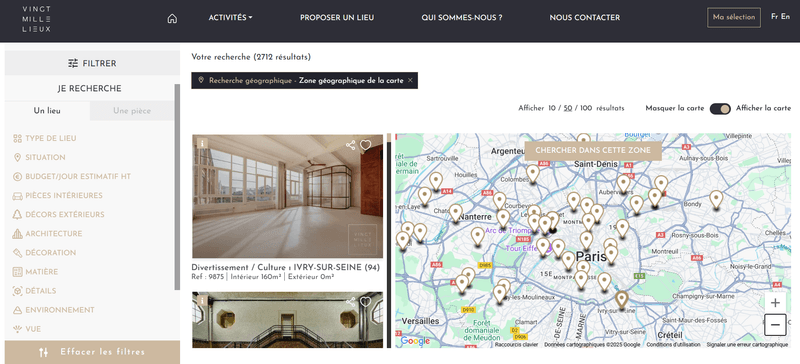Click Effacer les filtres button
Image resolution: width=800 pixels, height=364 pixels.
[x=92, y=352]
